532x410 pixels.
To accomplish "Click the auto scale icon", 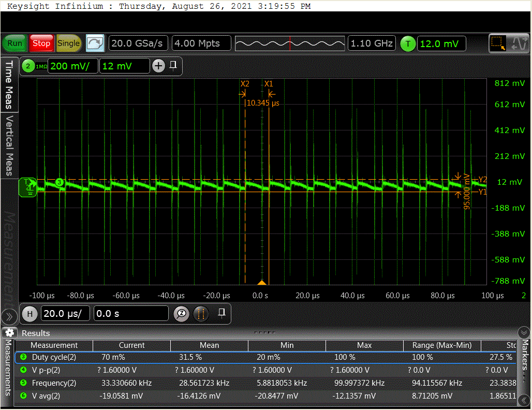I will point(95,43).
